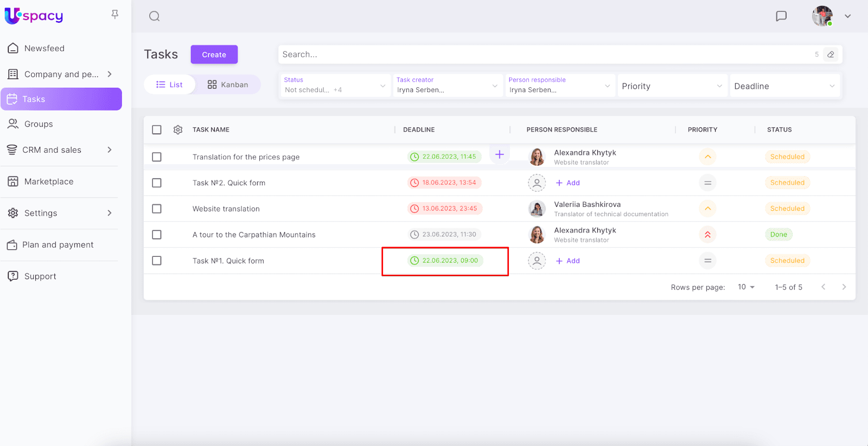This screenshot has height=446, width=868.
Task: Add responsible person for Task №2
Action: (568, 183)
